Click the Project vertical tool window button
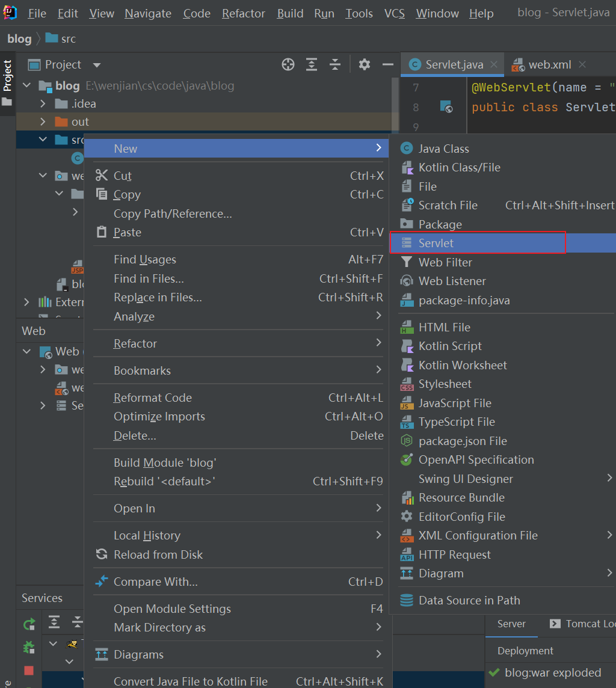This screenshot has width=616, height=688. point(7,83)
